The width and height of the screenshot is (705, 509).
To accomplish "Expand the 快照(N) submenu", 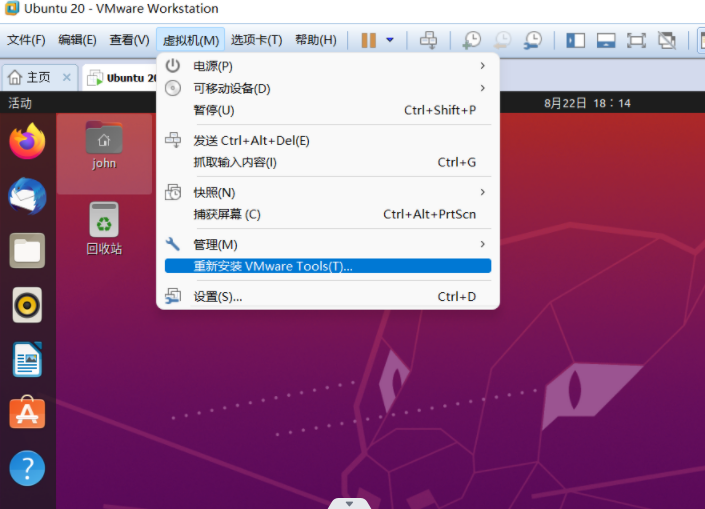I will point(328,192).
